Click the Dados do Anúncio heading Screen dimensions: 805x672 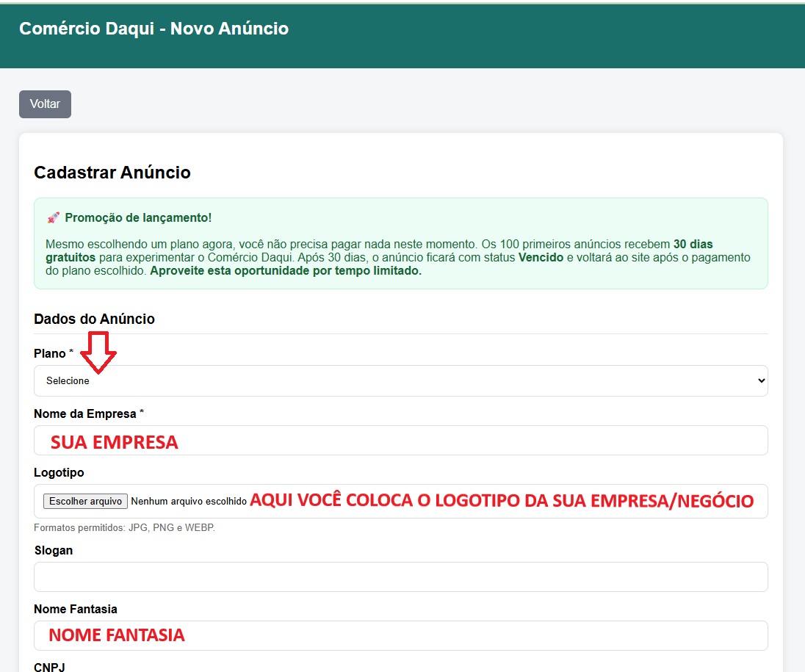pos(95,319)
